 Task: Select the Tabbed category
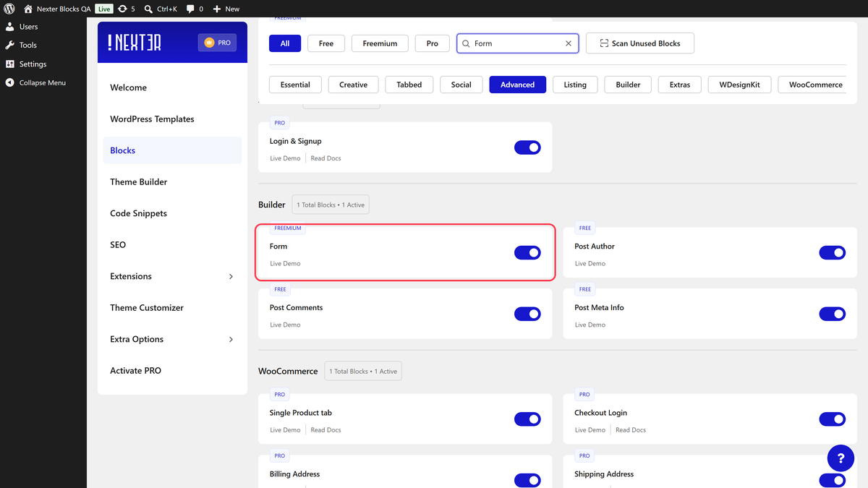tap(409, 85)
